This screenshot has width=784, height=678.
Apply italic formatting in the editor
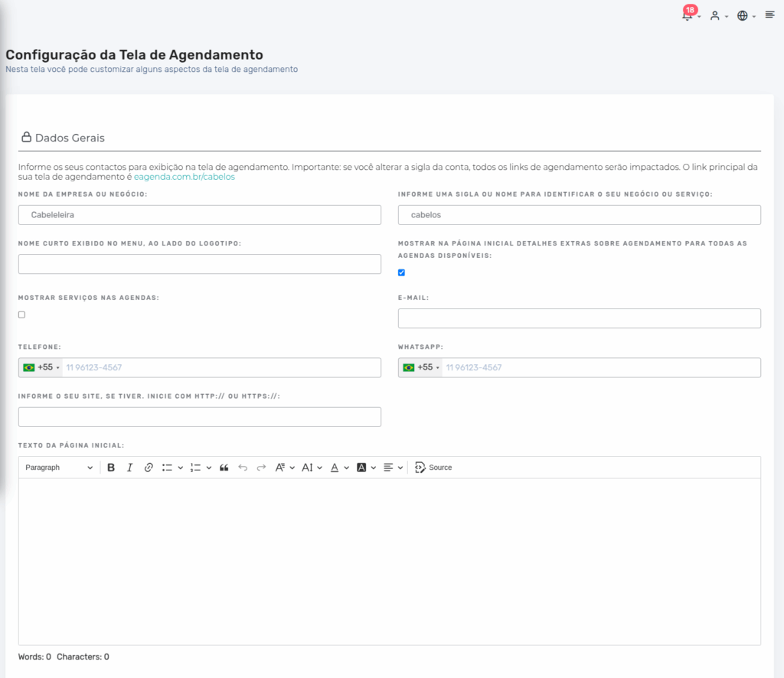click(129, 468)
